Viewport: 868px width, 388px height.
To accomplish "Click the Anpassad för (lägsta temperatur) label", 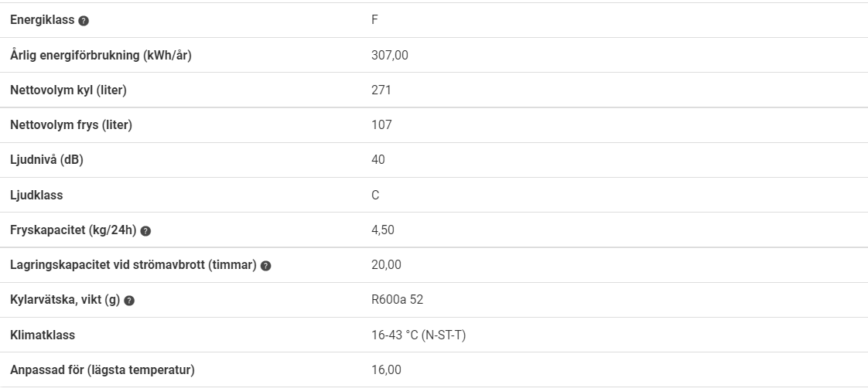I will (x=102, y=369).
